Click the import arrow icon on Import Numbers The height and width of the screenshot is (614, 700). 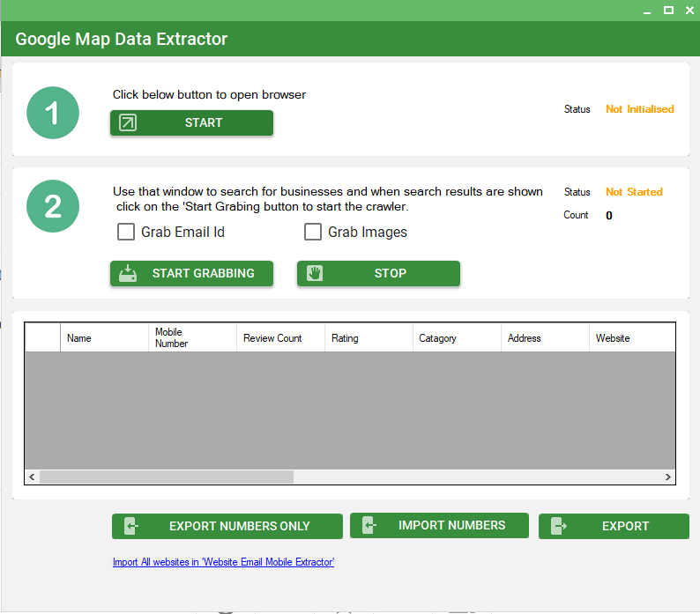369,525
